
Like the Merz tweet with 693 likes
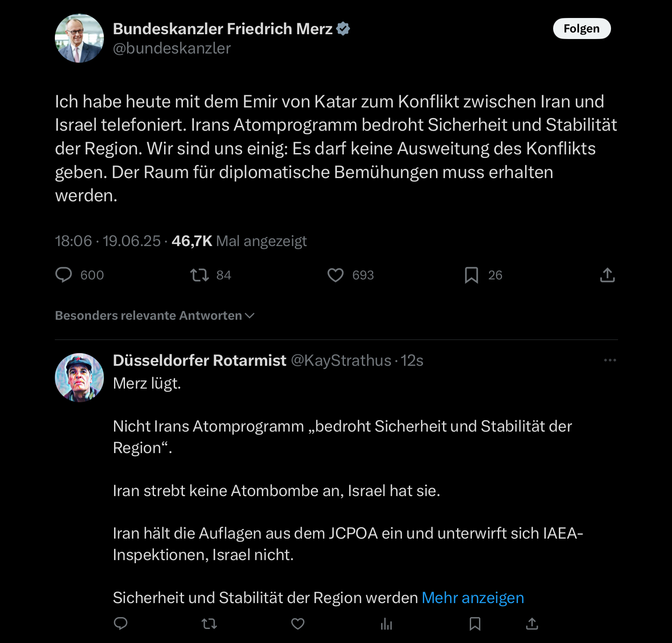click(336, 275)
